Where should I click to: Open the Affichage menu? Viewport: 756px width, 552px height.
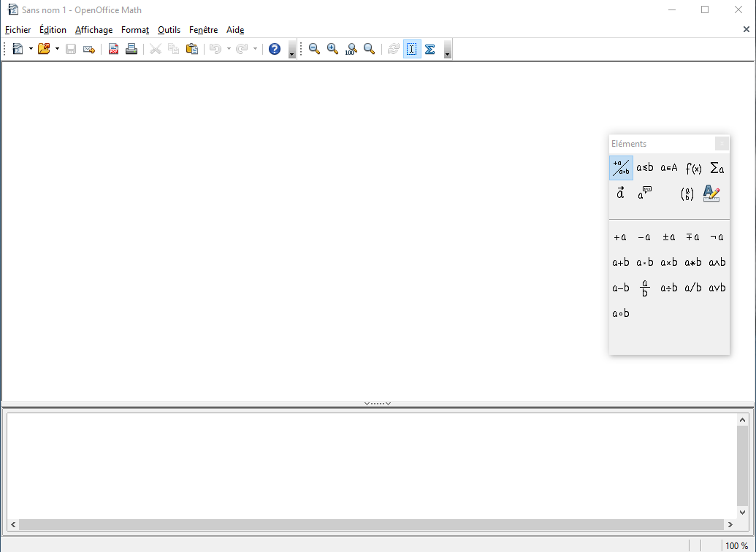(93, 30)
